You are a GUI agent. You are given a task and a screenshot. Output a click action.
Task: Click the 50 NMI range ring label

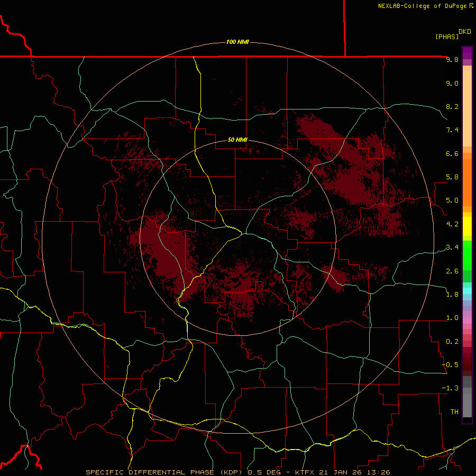[x=237, y=140]
